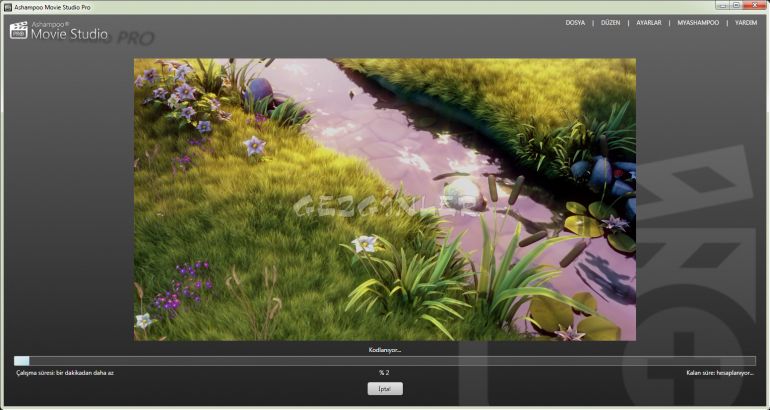Click the encoding progress bar
Viewport: 770px width, 410px height.
tap(385, 361)
